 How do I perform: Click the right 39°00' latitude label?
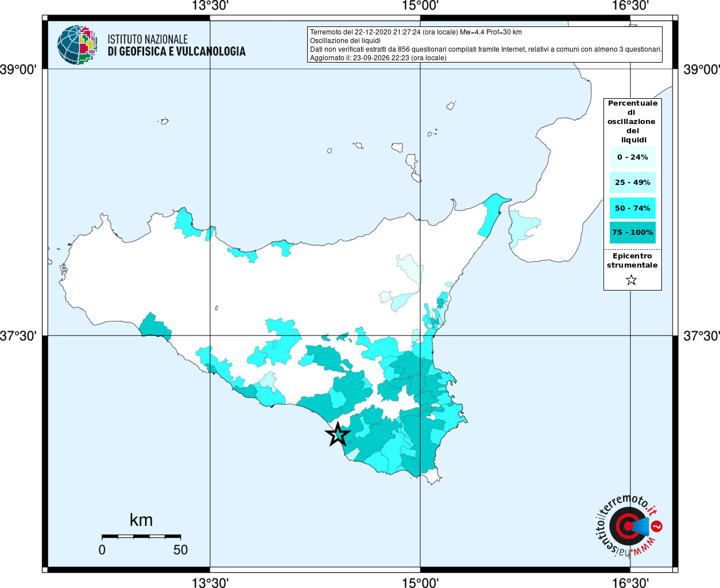pos(702,69)
